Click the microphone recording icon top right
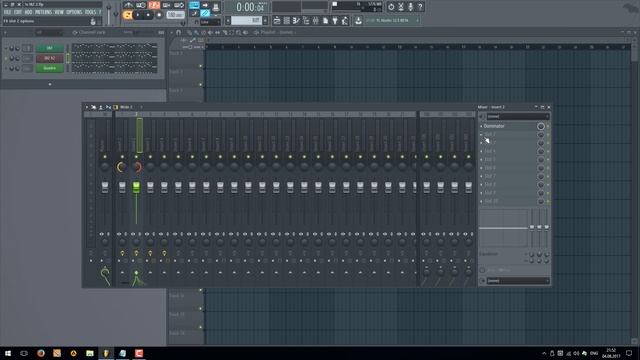The width and height of the screenshot is (640, 360). [x=411, y=7]
